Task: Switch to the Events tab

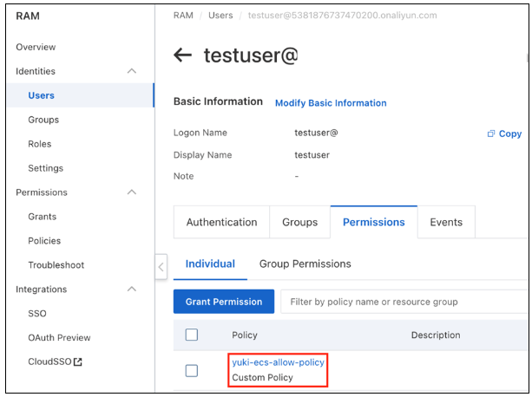Action: [x=446, y=222]
